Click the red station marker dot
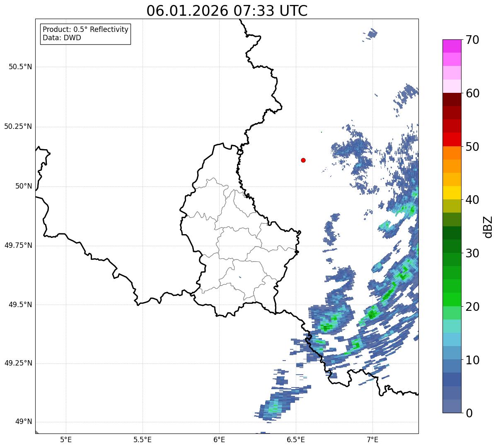The height and width of the screenshot is (448, 498). 303,160
